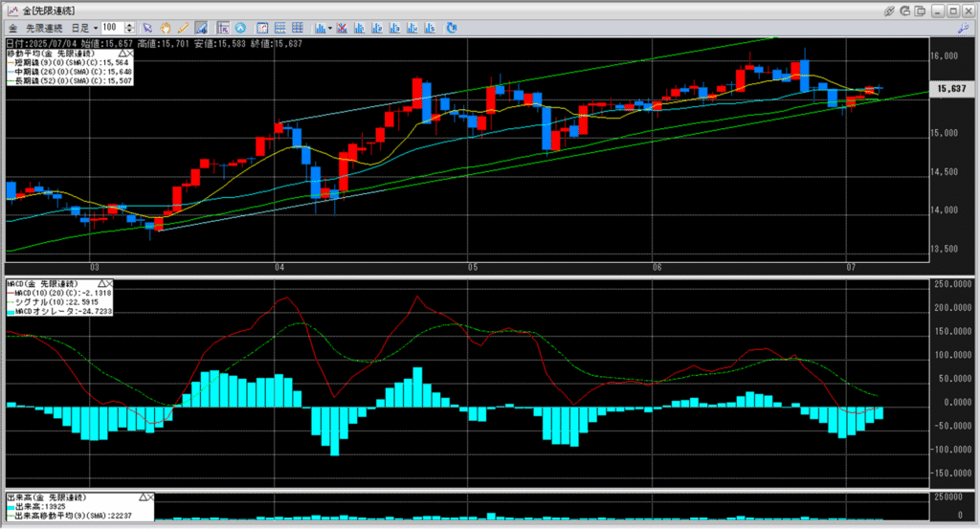This screenshot has width=980, height=529.
Task: Click the 13,500 price axis label
Action: tap(945, 249)
